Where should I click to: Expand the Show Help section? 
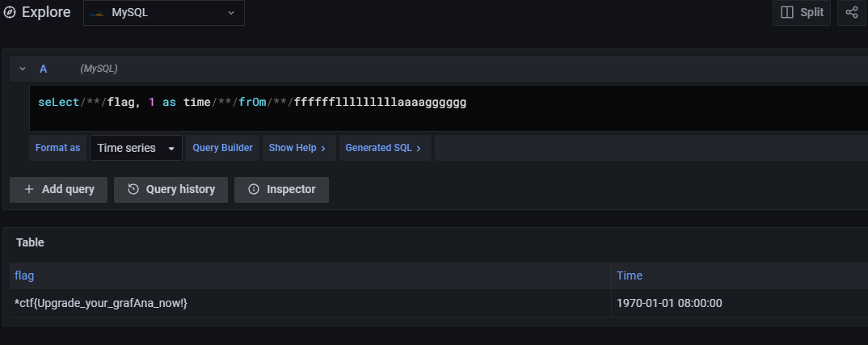297,148
